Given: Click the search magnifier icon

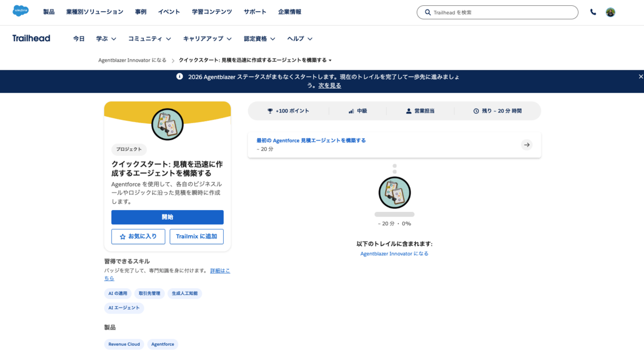Looking at the screenshot, I should pyautogui.click(x=428, y=12).
